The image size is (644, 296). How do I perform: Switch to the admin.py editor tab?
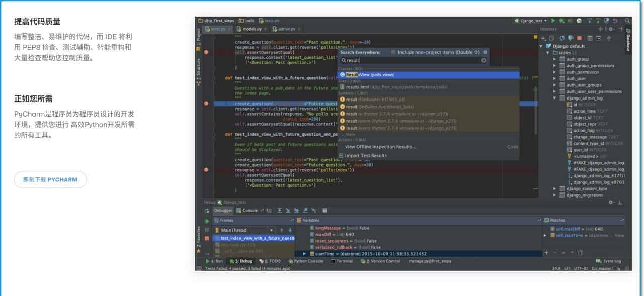(286, 29)
